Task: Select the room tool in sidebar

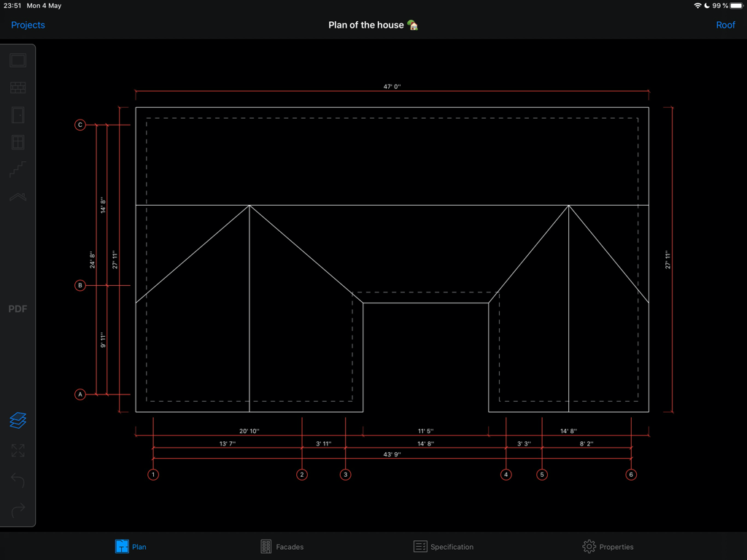Action: click(18, 61)
